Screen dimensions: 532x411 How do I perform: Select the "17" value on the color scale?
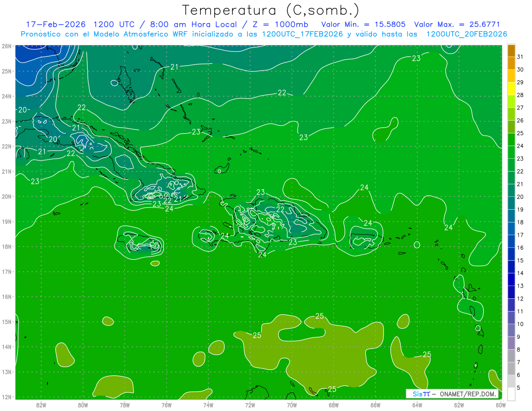pyautogui.click(x=520, y=235)
